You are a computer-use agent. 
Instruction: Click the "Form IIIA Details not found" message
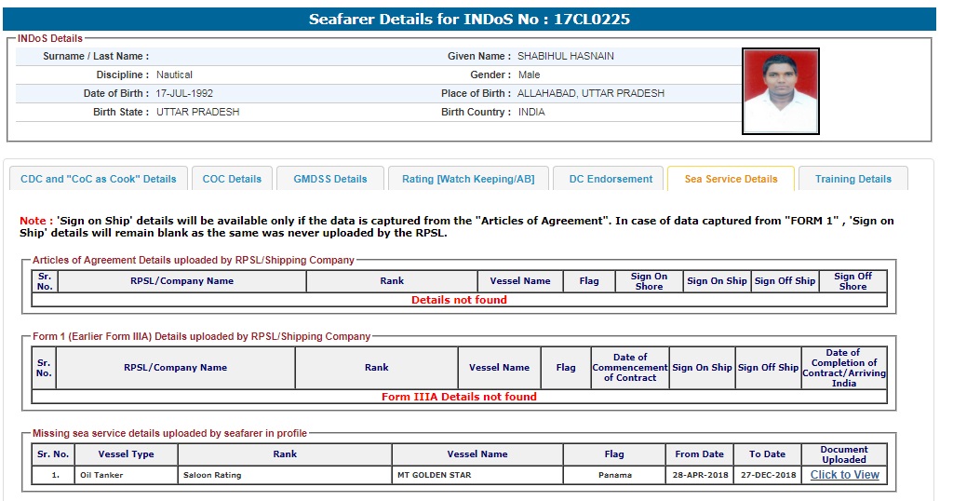click(x=459, y=397)
